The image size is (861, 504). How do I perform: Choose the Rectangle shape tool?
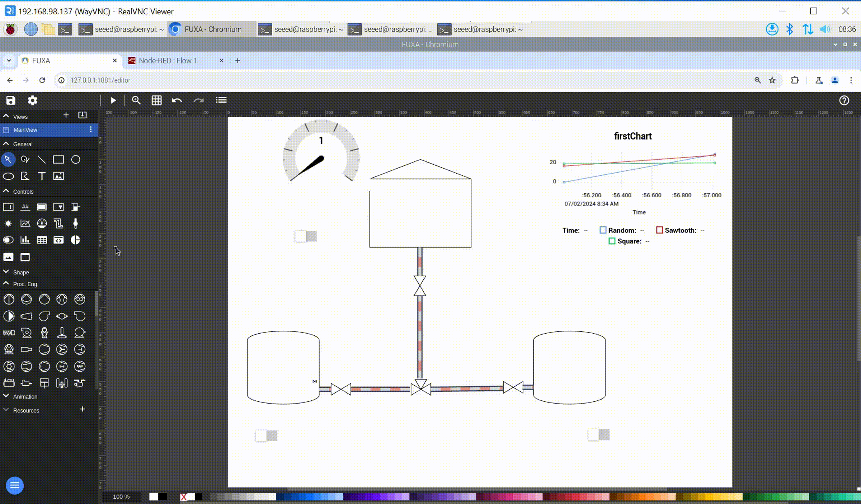click(58, 160)
